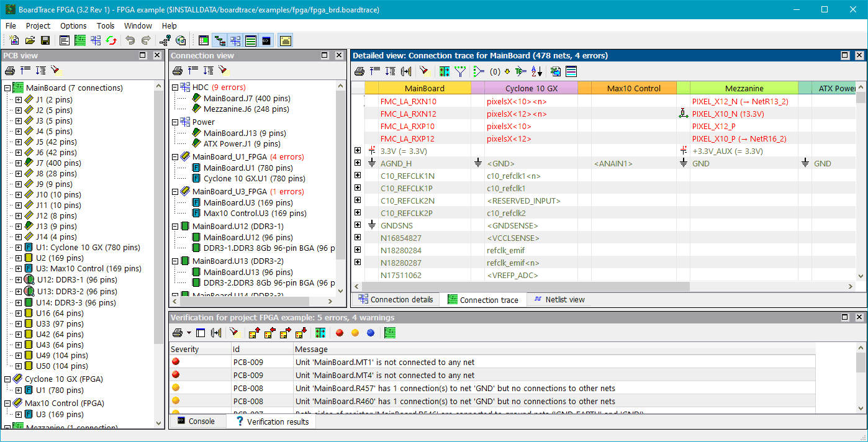Select the Console tab

click(x=196, y=422)
